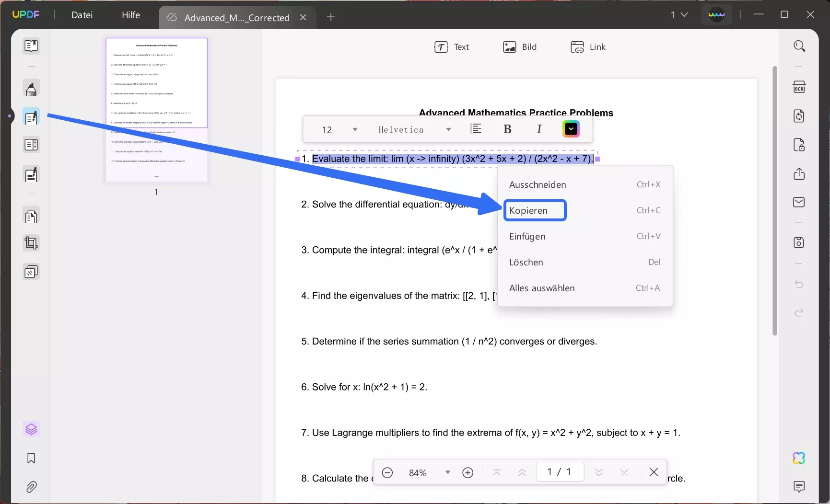Screen dimensions: 830x504
Task: Go to the next page
Action: click(x=599, y=473)
